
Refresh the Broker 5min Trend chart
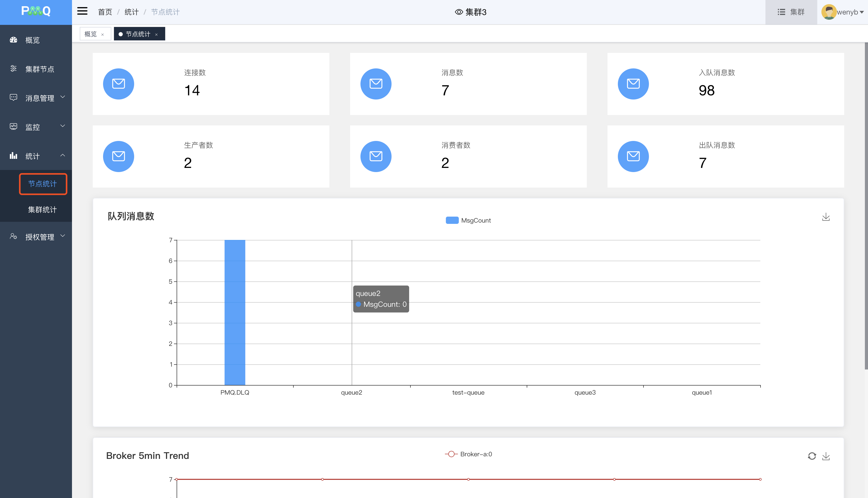(812, 456)
